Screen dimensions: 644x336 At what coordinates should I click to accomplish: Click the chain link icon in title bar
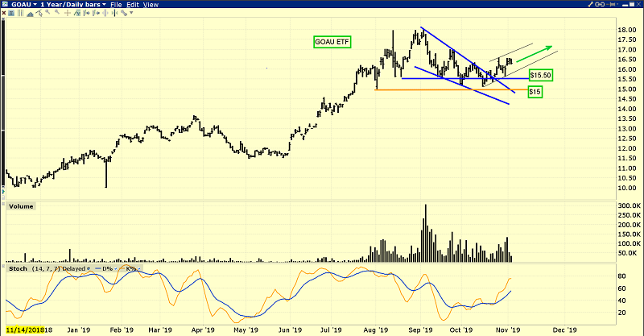600,4
